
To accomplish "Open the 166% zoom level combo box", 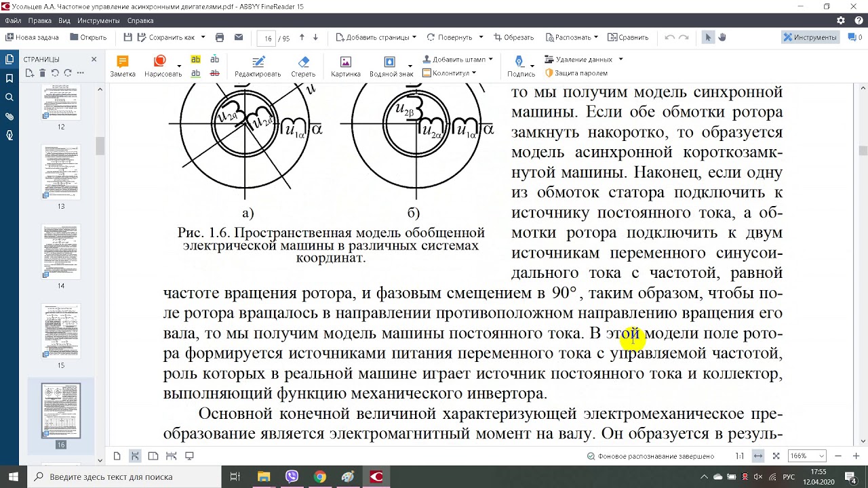I will (x=806, y=456).
